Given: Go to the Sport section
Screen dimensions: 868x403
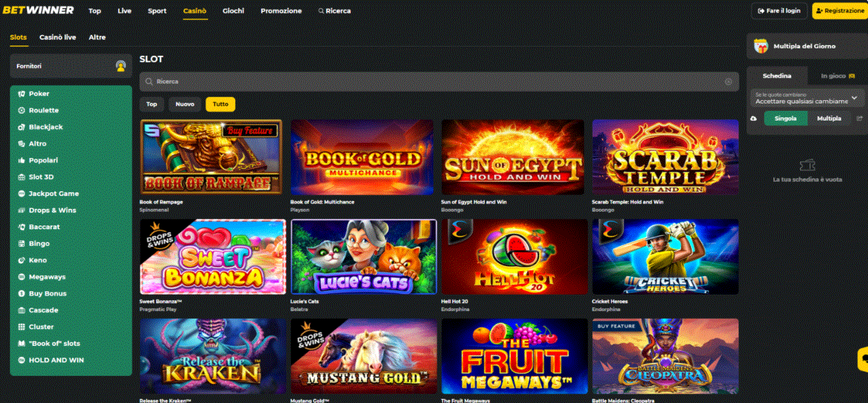Looking at the screenshot, I should click(157, 11).
